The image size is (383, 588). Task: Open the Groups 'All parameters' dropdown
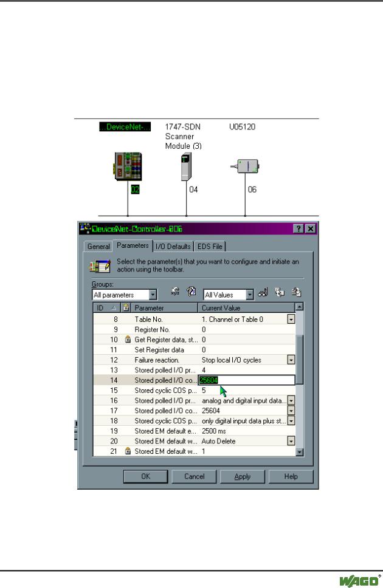(153, 295)
